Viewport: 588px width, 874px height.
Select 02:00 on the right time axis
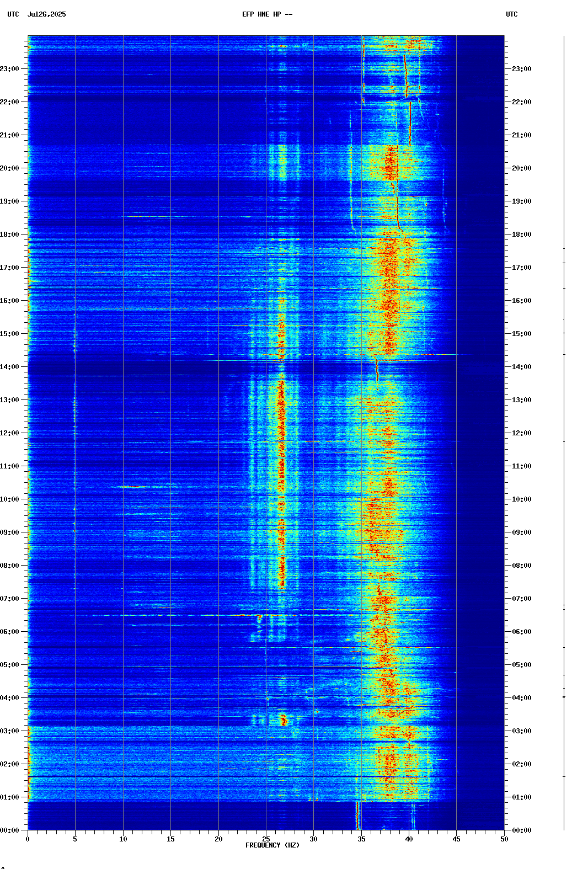522,764
